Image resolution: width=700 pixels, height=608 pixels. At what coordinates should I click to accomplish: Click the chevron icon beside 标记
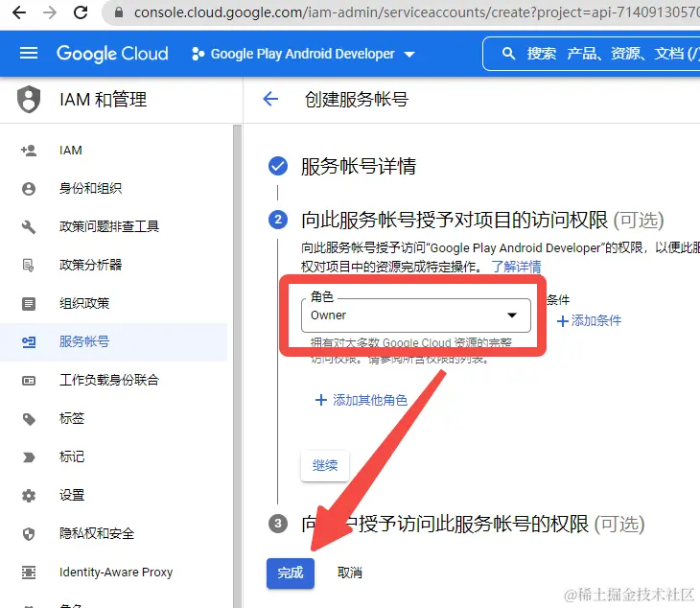coord(29,457)
